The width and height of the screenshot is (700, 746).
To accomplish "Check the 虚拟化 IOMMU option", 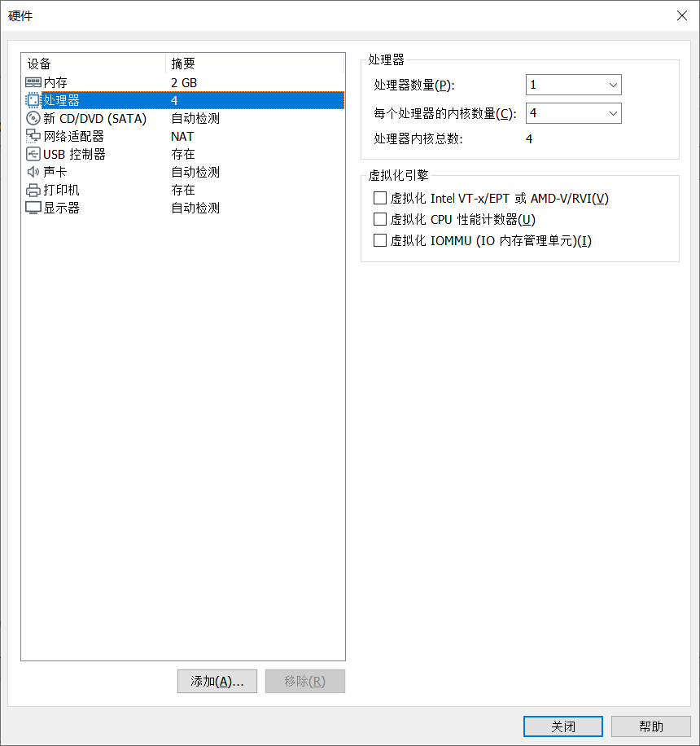I will pos(380,241).
